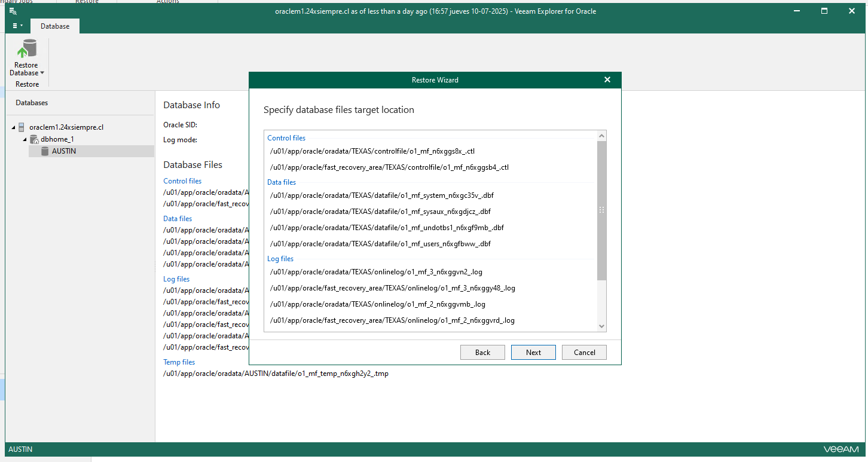Click the Oracle home icon beside dbhome_1

coord(34,139)
